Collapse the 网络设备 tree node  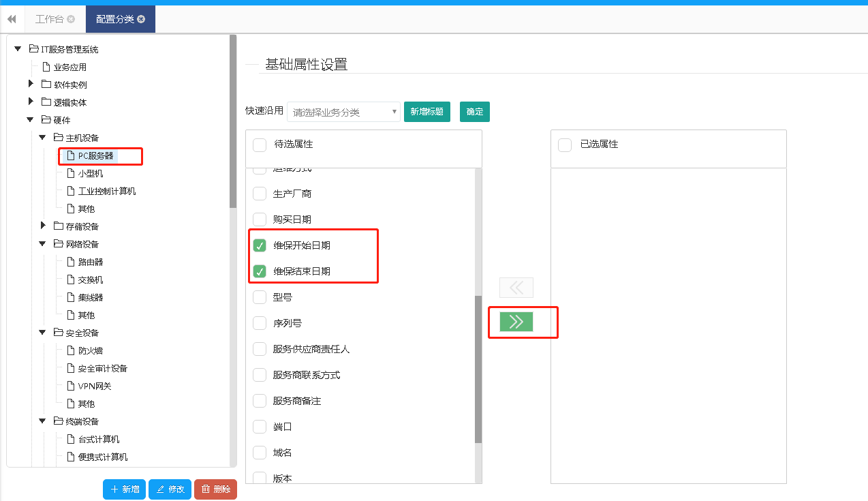click(42, 243)
